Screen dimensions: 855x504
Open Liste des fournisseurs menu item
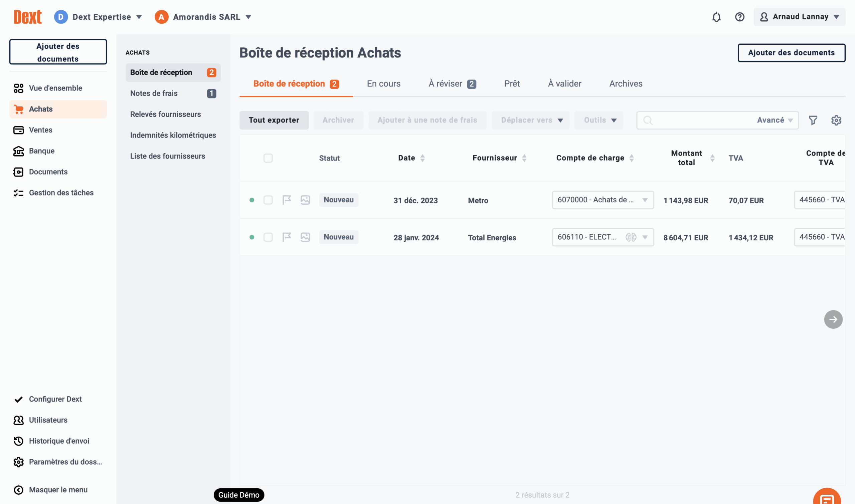click(173, 156)
